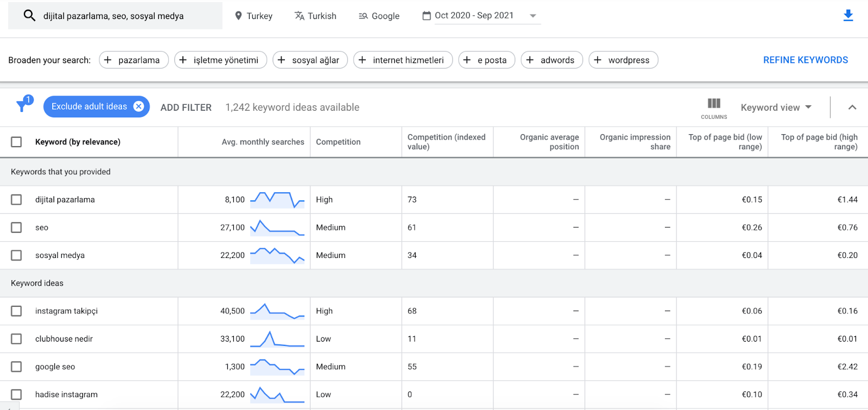Check the hadise instagram row checkbox
Screen dimensions: 868x410
coord(16,394)
